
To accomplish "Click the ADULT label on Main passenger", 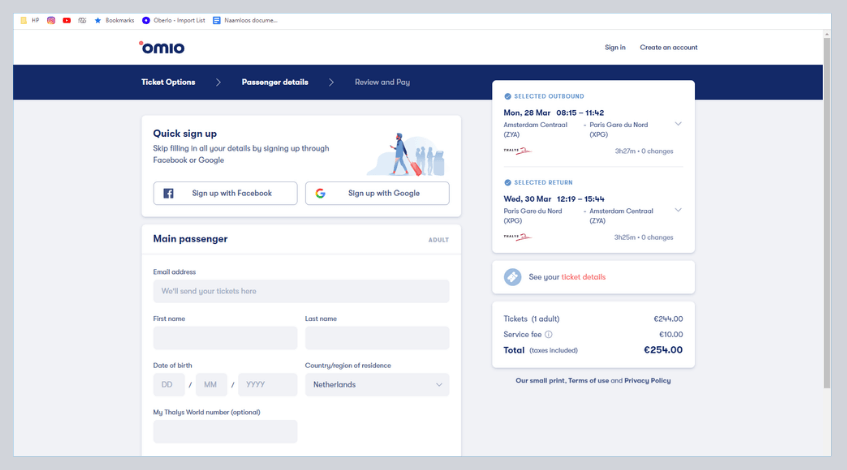I will click(x=439, y=240).
